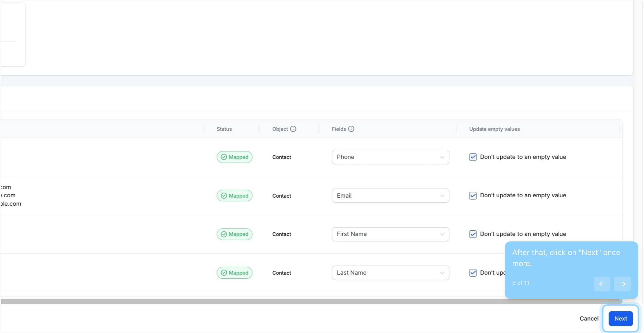Click the info icon next to Object
Screen dimensions: 644x333
(x=293, y=129)
